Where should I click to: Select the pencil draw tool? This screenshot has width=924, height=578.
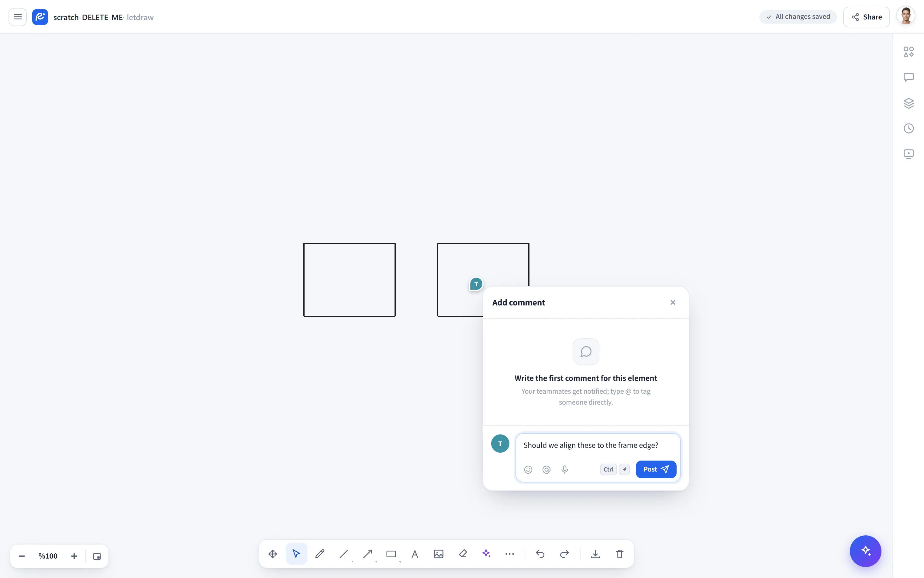click(320, 554)
